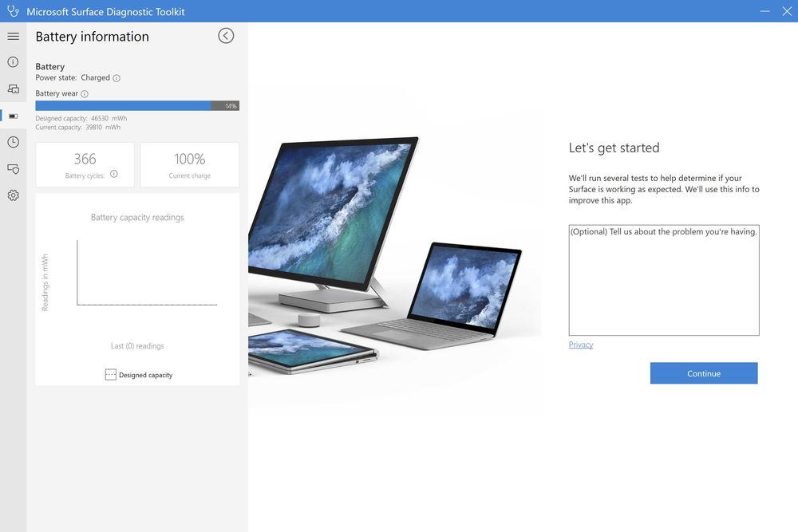Open the hamburger navigation menu

point(14,36)
